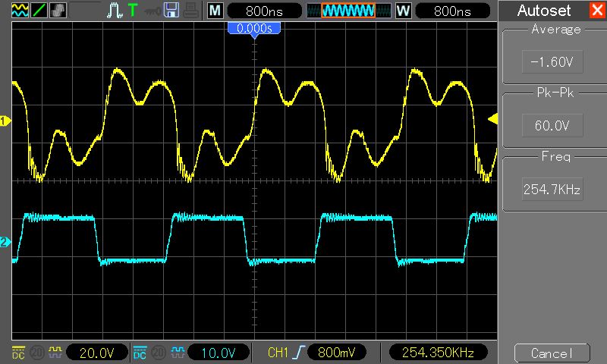607x364 pixels.
Task: Select the 0.000s horizontal trigger position marker
Action: click(x=254, y=30)
